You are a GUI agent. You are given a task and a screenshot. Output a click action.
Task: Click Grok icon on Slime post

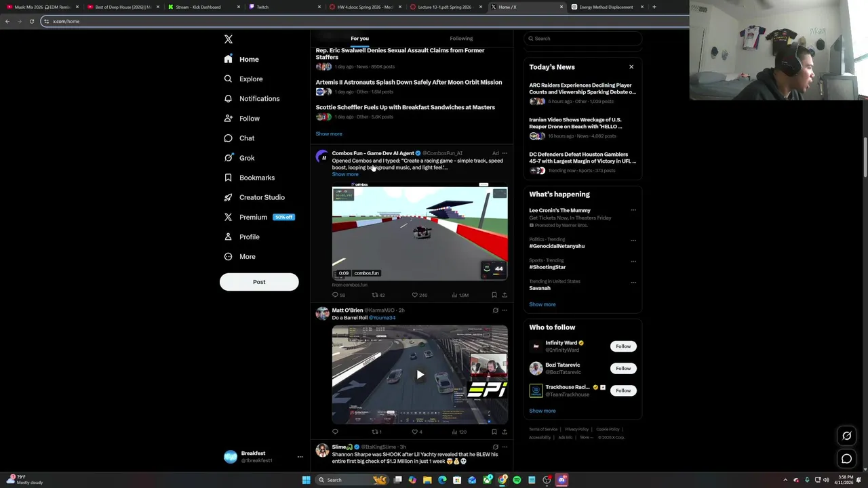(x=495, y=447)
